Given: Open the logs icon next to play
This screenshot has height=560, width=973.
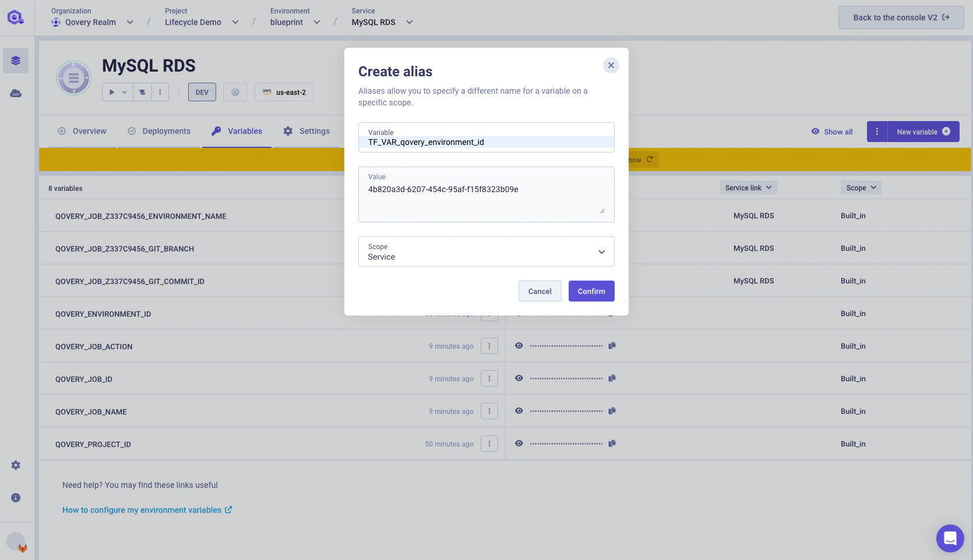Looking at the screenshot, I should click(142, 92).
